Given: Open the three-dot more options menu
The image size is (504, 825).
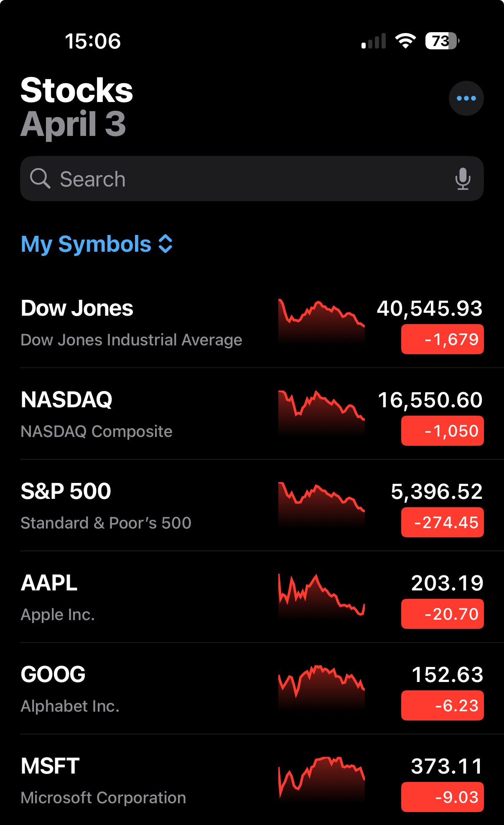Looking at the screenshot, I should click(466, 98).
